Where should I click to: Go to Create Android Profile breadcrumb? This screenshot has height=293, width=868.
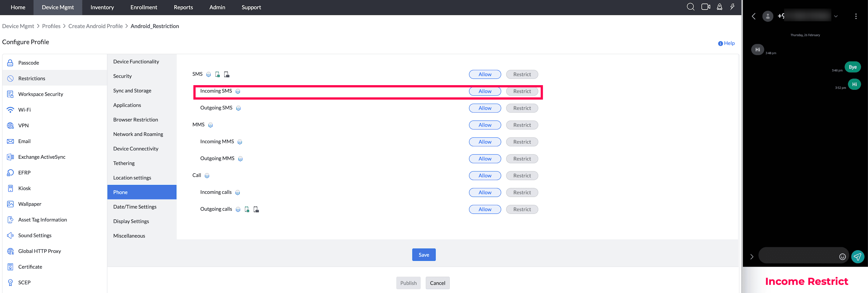(95, 26)
